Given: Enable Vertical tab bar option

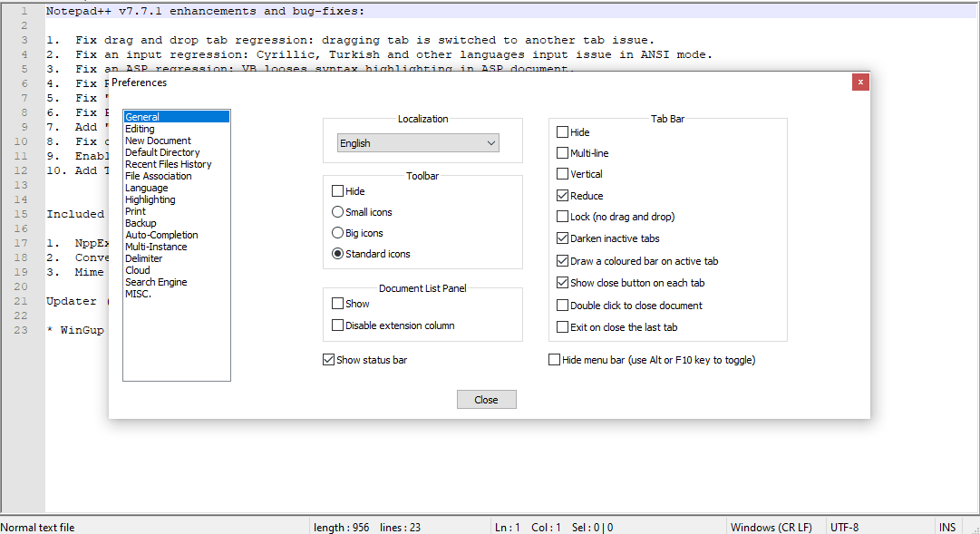Looking at the screenshot, I should 563,173.
